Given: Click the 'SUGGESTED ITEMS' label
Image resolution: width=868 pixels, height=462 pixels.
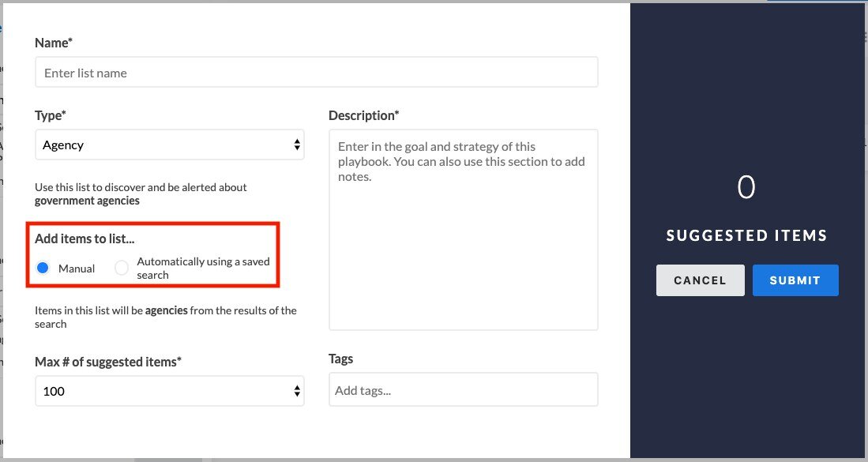Looking at the screenshot, I should tap(746, 235).
